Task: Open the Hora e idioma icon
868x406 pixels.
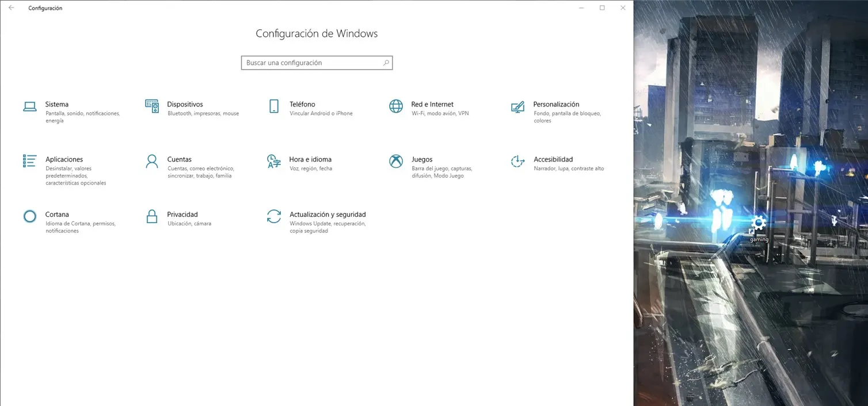Action: pyautogui.click(x=274, y=161)
